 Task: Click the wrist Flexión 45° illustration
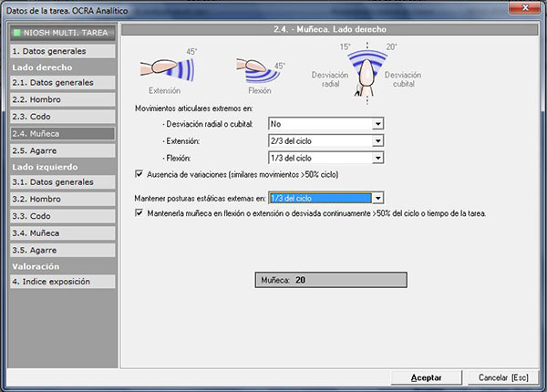261,70
